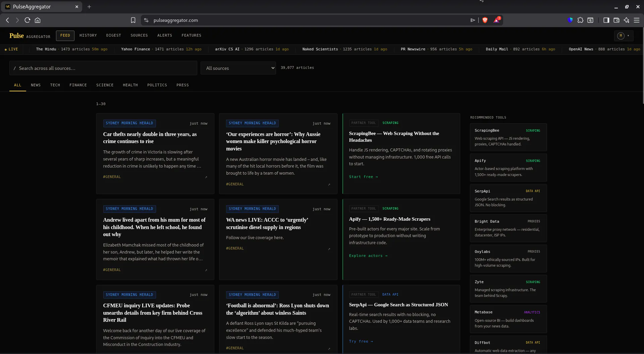The image size is (644, 354).
Task: Click The Hindu in live ticker
Action: click(x=46, y=49)
